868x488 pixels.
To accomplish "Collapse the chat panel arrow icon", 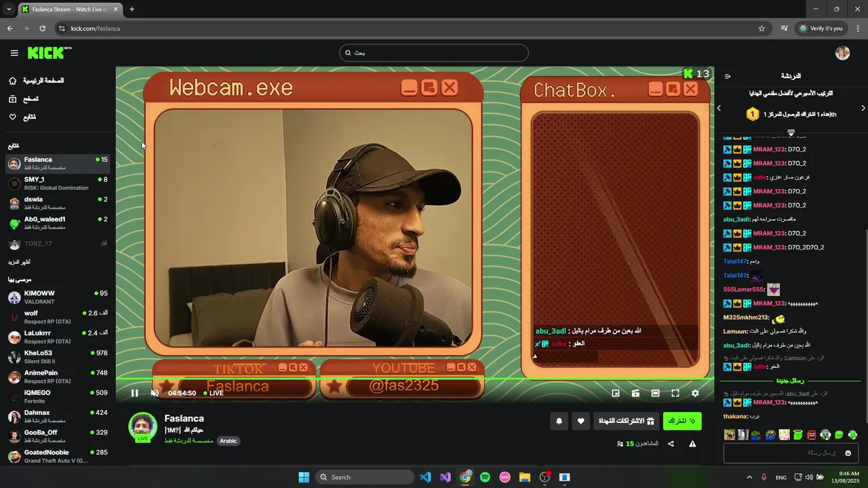I will (x=728, y=76).
